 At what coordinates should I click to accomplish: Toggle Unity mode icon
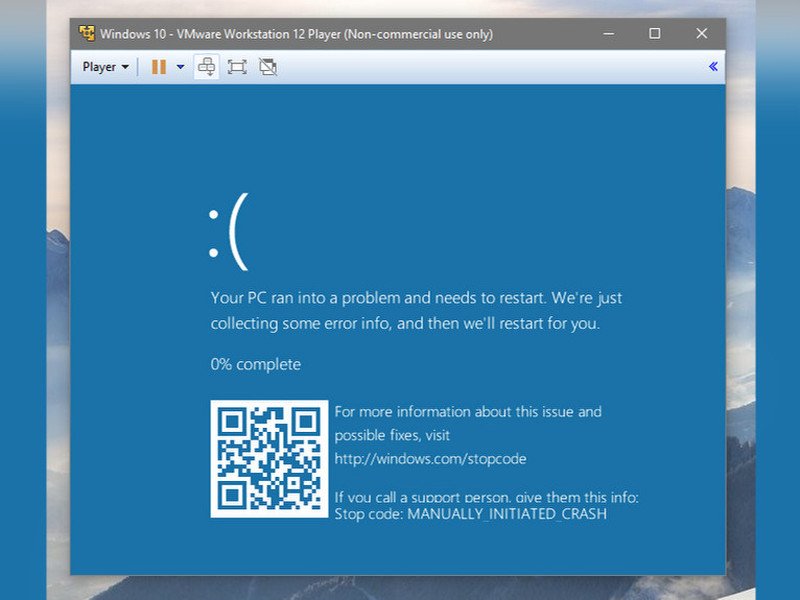268,67
